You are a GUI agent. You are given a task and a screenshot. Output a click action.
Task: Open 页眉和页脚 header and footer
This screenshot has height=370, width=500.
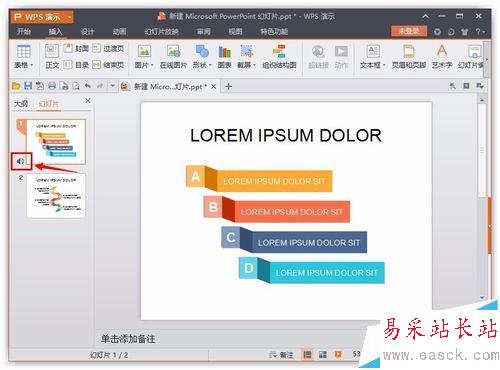pyautogui.click(x=409, y=56)
